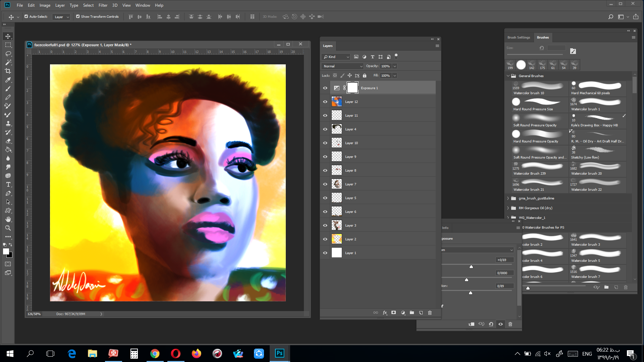The image size is (644, 362).
Task: Click the exposure value field +0/69
Action: click(504, 260)
